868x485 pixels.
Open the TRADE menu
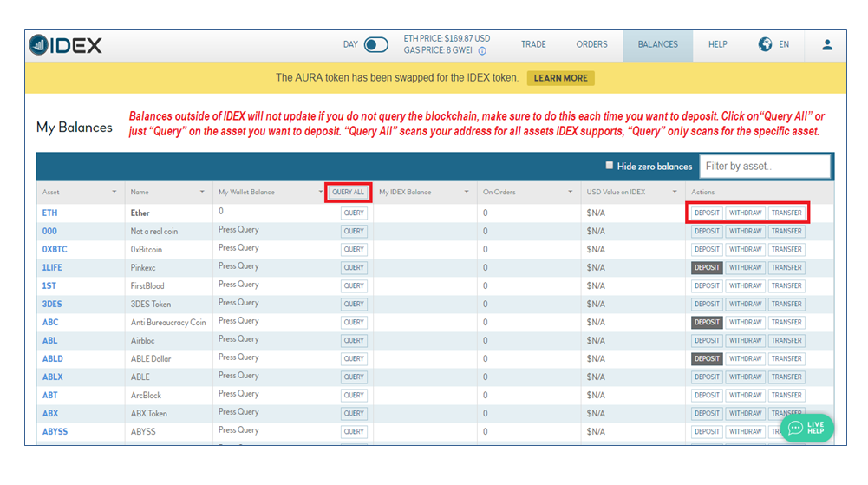tap(533, 44)
